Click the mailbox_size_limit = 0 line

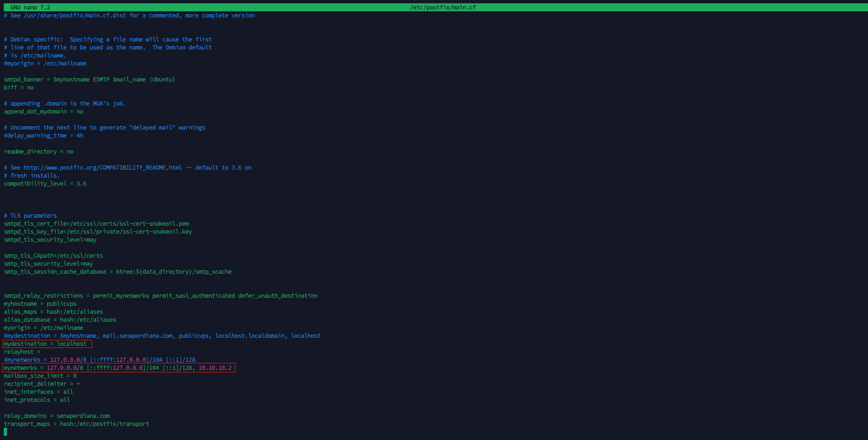click(40, 376)
